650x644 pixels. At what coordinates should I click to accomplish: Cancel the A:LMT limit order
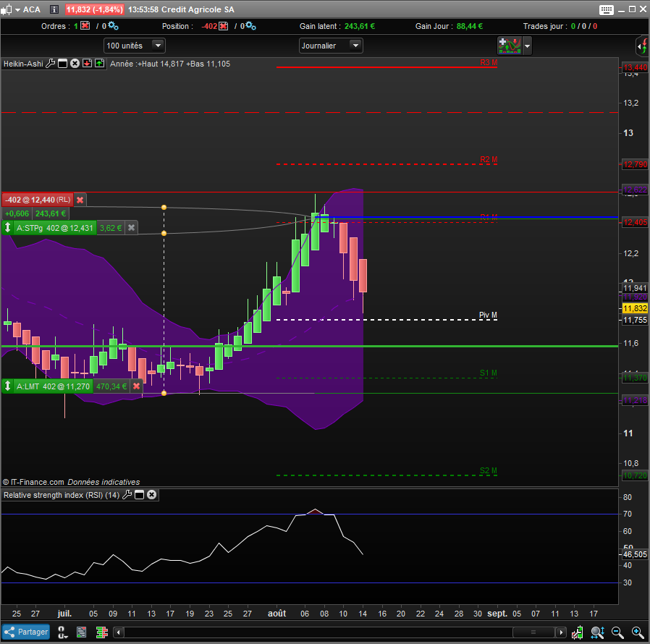click(x=136, y=386)
